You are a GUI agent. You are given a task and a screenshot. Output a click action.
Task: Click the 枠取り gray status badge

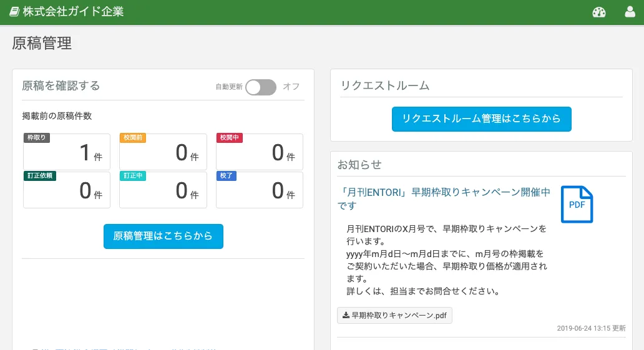pyautogui.click(x=37, y=138)
